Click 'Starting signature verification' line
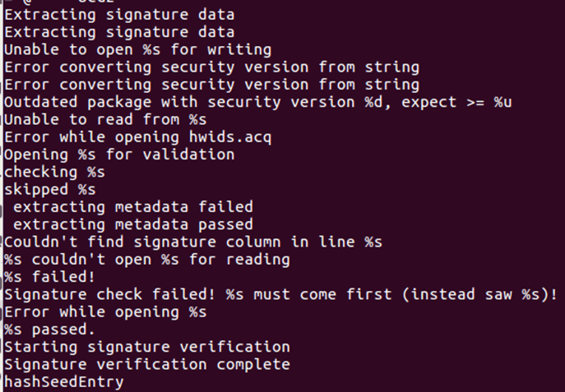 click(147, 347)
